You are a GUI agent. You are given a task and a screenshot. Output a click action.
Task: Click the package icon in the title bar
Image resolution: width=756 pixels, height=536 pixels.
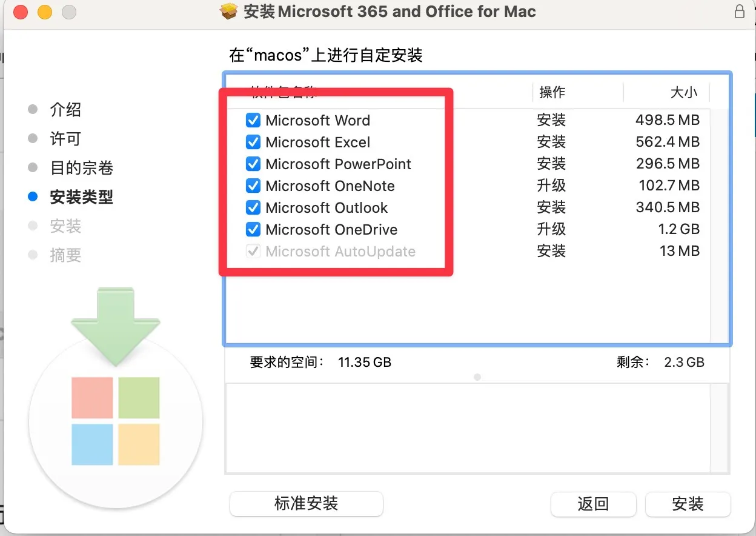point(229,12)
